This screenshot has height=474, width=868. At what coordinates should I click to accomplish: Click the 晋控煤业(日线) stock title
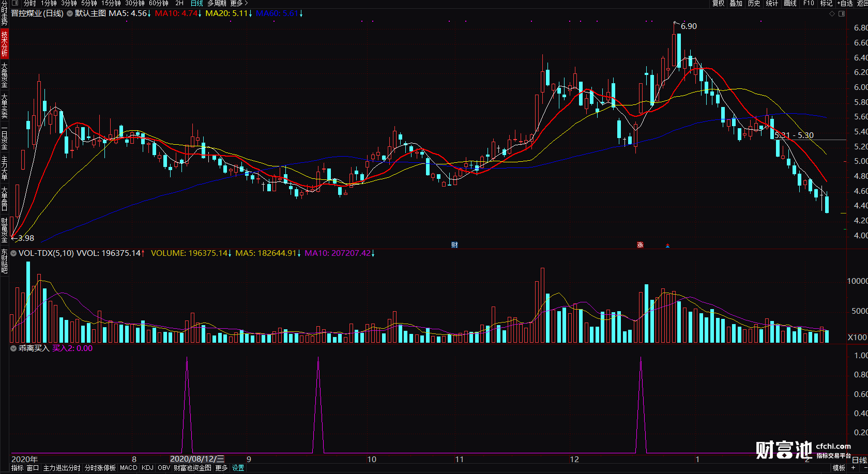point(37,13)
